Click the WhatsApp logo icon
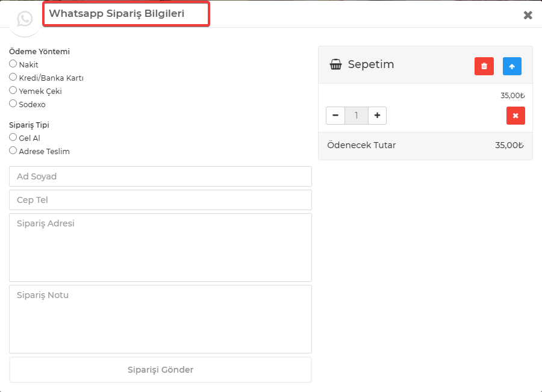The image size is (542, 392). pos(25,19)
